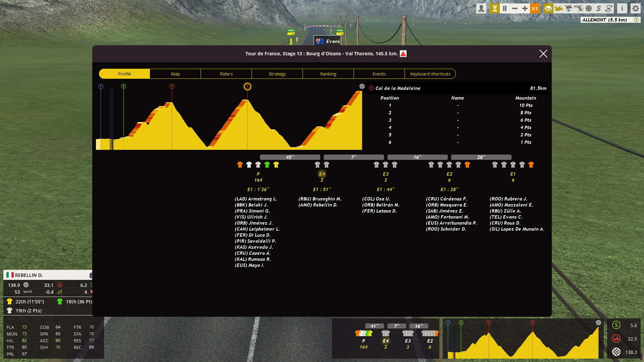
Task: Click the rotating camera icon
Action: click(609, 8)
